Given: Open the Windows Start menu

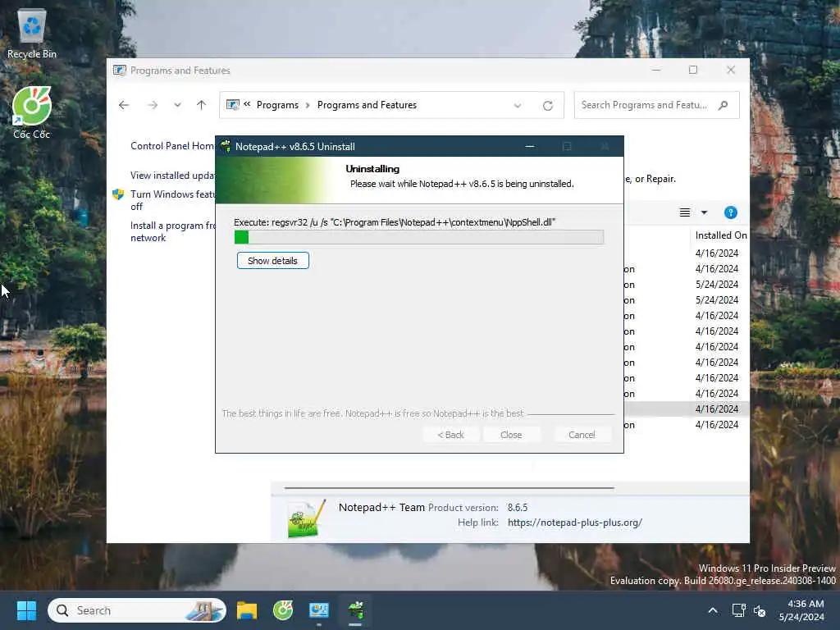Looking at the screenshot, I should (x=26, y=610).
